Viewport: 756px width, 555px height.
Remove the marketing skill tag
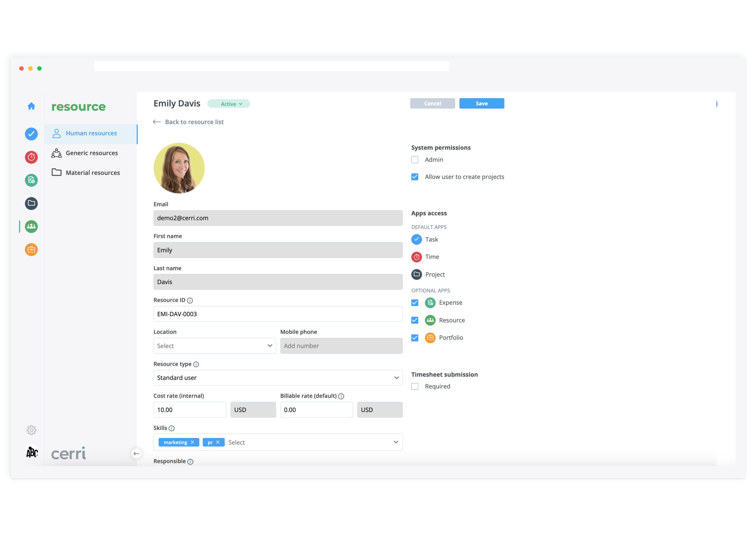192,442
